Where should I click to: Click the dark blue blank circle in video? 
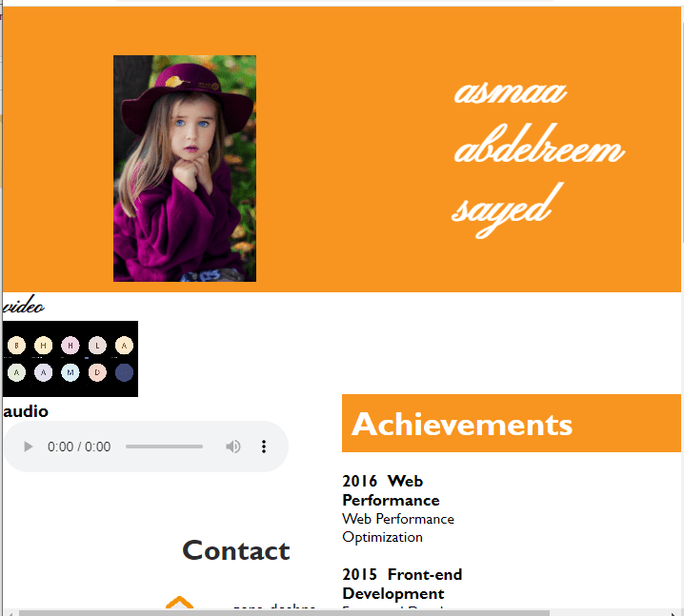pyautogui.click(x=125, y=372)
